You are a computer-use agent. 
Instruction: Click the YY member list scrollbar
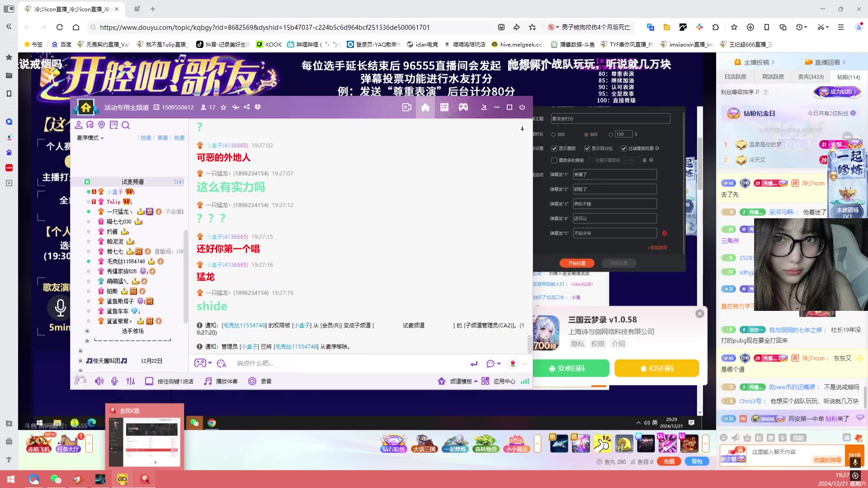(x=185, y=277)
